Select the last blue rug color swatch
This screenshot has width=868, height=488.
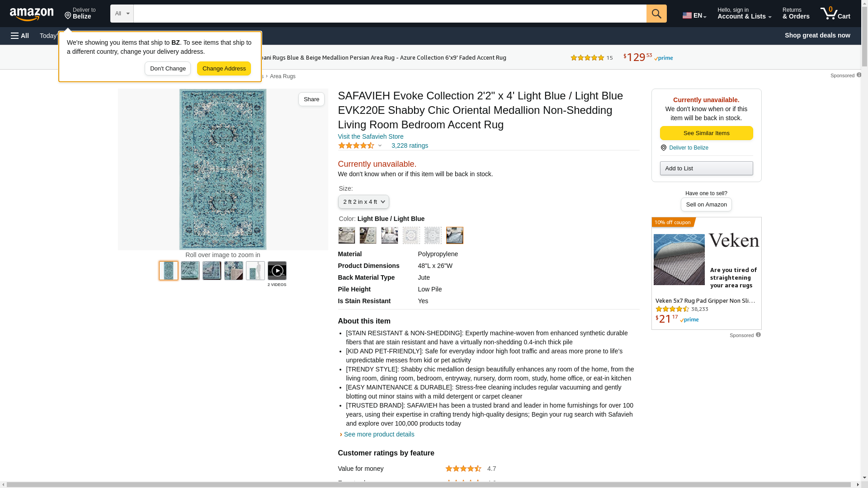[454, 235]
